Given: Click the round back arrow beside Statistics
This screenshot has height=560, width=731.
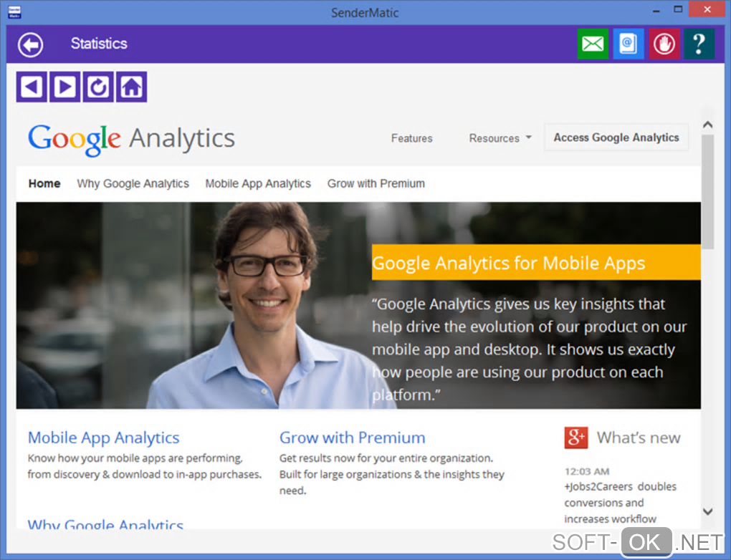Looking at the screenshot, I should (x=31, y=44).
